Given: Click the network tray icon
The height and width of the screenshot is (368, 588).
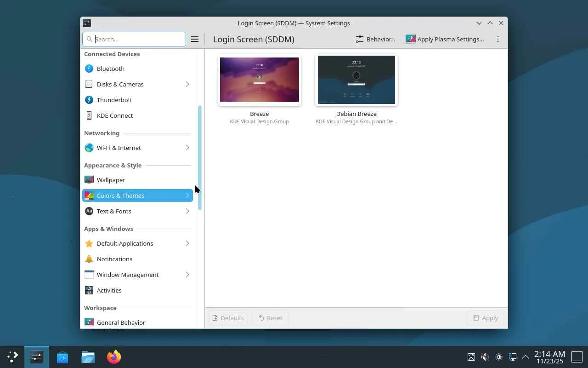Looking at the screenshot, I should point(513,357).
